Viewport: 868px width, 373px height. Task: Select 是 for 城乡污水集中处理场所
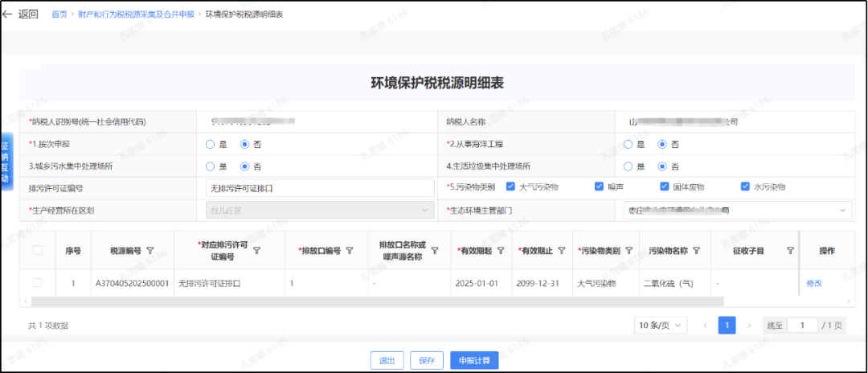point(210,166)
